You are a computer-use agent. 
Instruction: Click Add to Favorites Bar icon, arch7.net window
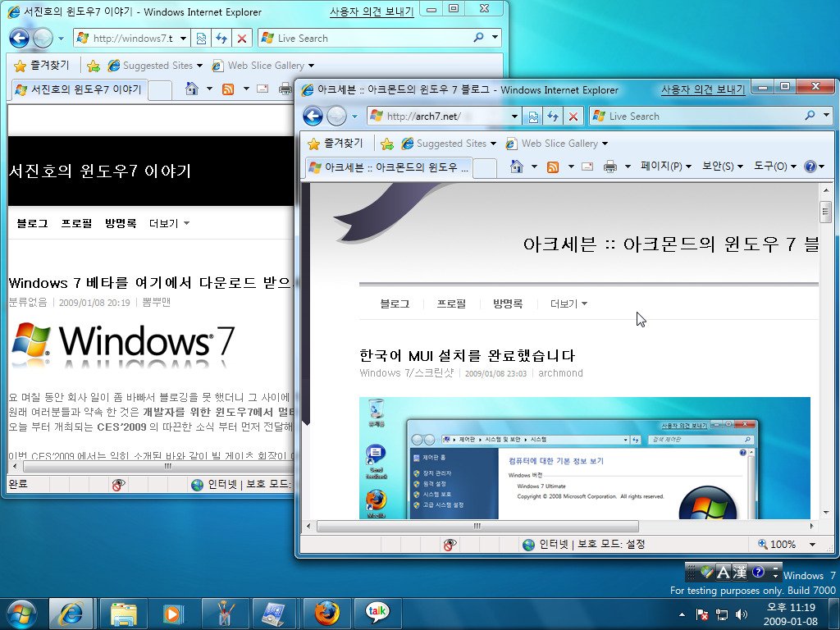click(387, 144)
